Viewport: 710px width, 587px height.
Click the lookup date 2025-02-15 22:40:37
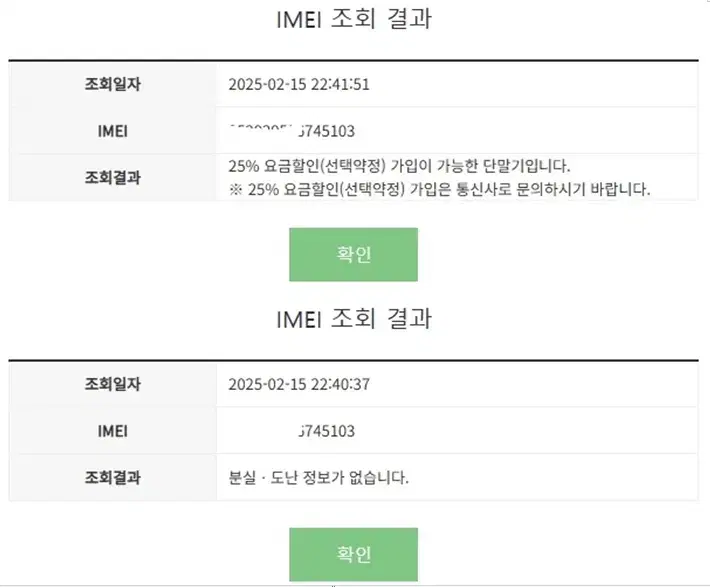pos(299,385)
